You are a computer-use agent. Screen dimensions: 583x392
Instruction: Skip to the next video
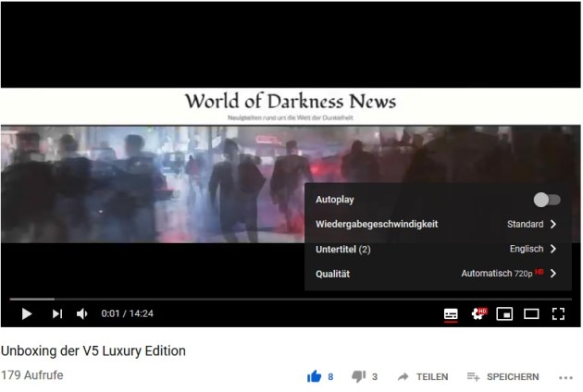click(56, 314)
